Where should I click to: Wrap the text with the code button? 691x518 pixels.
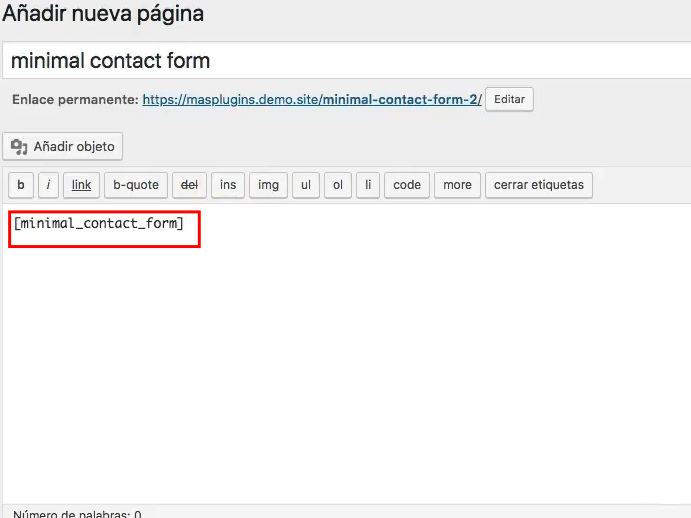click(407, 185)
